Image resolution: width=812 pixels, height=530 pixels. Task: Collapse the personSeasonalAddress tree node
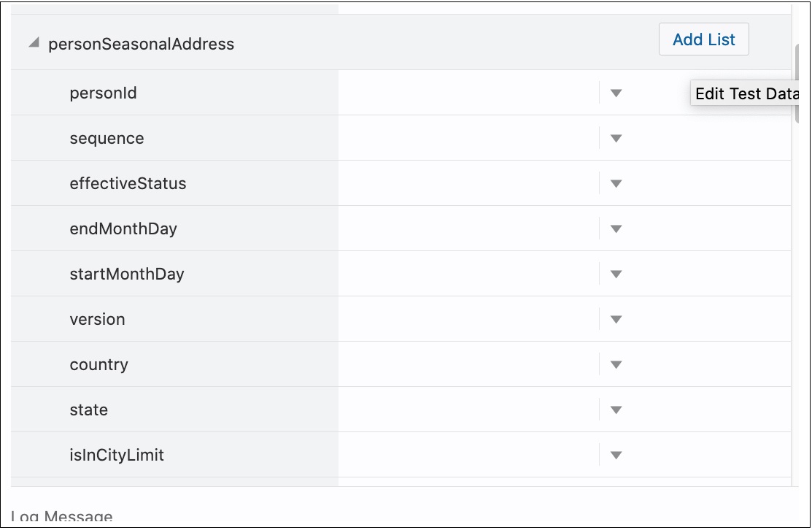(x=33, y=43)
